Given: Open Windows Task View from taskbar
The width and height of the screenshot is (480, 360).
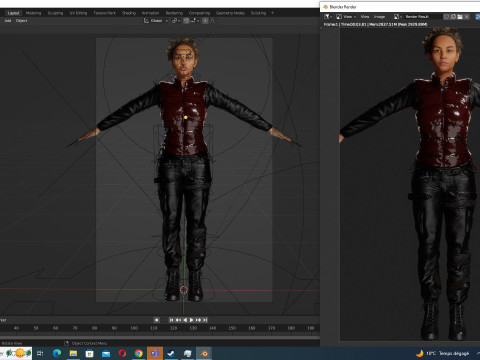Looking at the screenshot, I should (x=40, y=353).
